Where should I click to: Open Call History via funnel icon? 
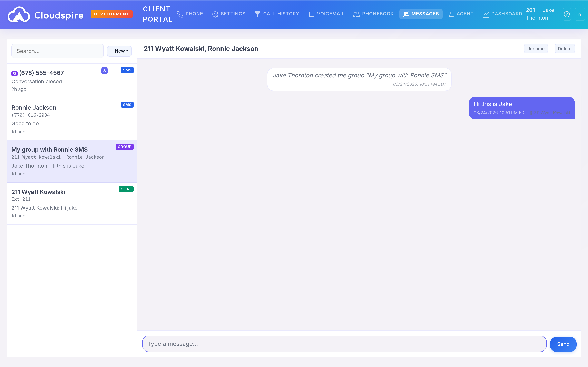[x=257, y=14]
